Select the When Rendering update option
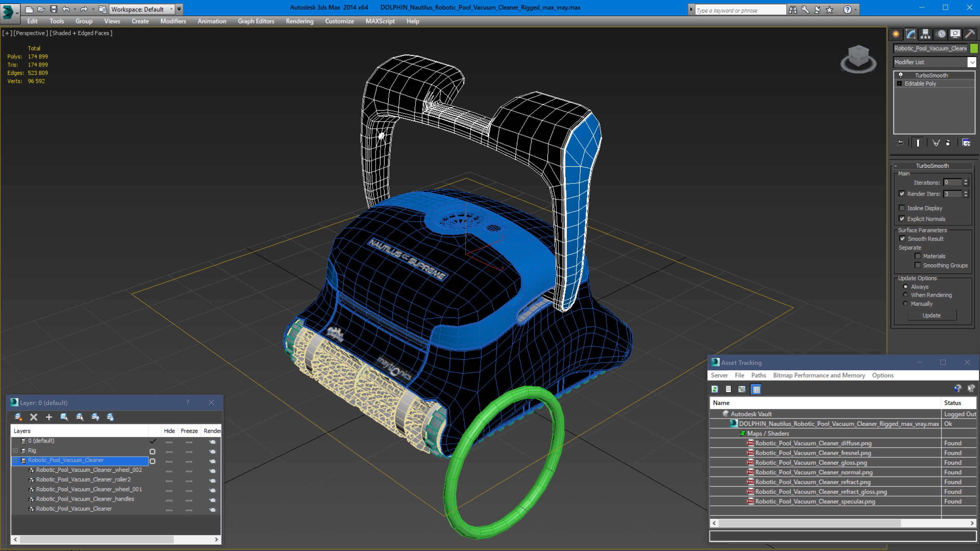This screenshot has height=551, width=980. (905, 295)
